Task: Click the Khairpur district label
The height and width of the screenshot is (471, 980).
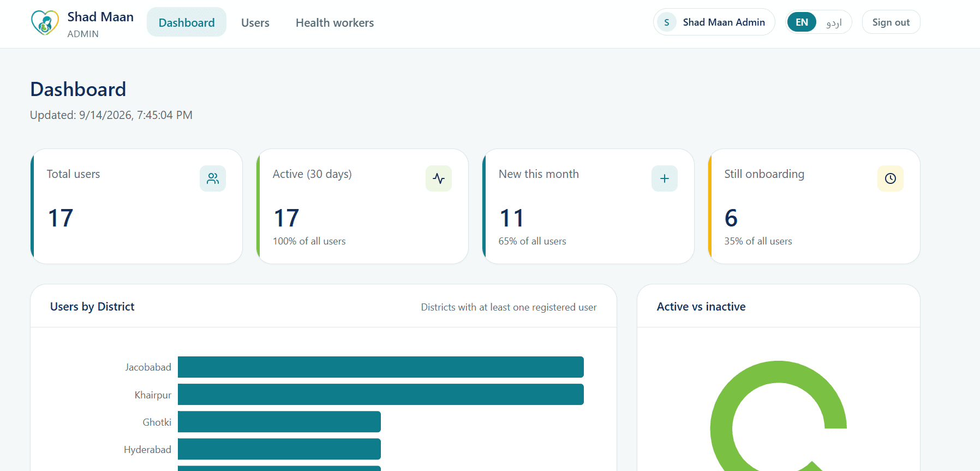Action: (x=153, y=395)
